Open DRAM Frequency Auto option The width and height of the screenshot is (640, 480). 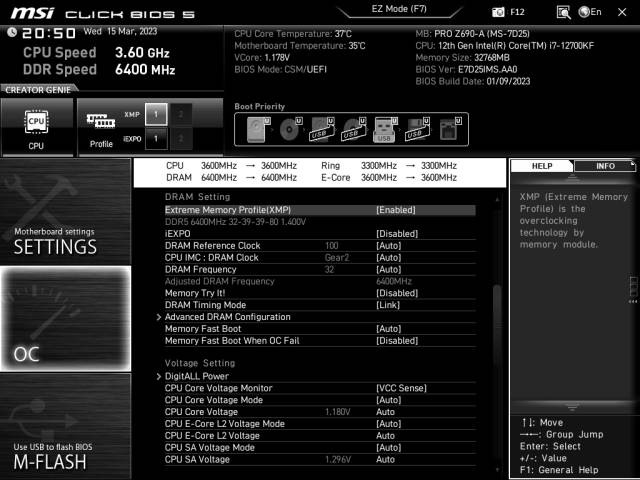pyautogui.click(x=389, y=269)
